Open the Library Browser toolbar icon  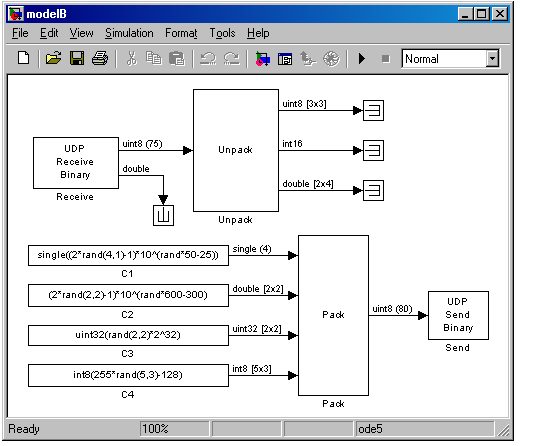(263, 59)
